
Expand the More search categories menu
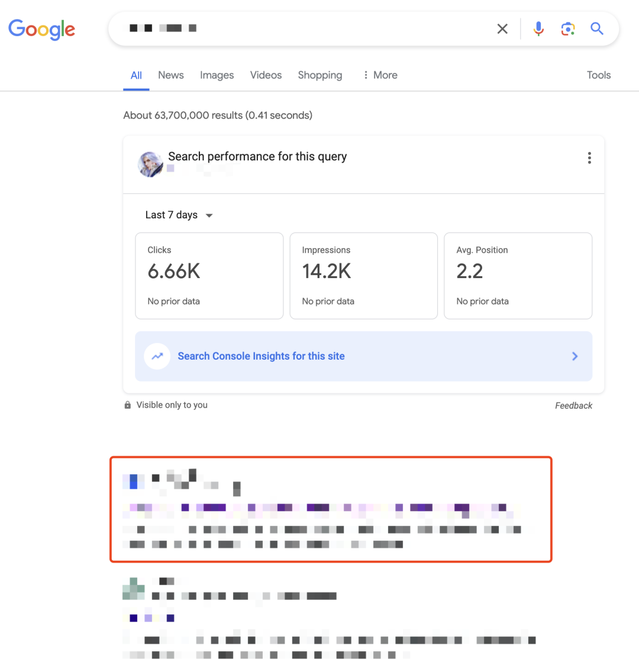[x=379, y=75]
